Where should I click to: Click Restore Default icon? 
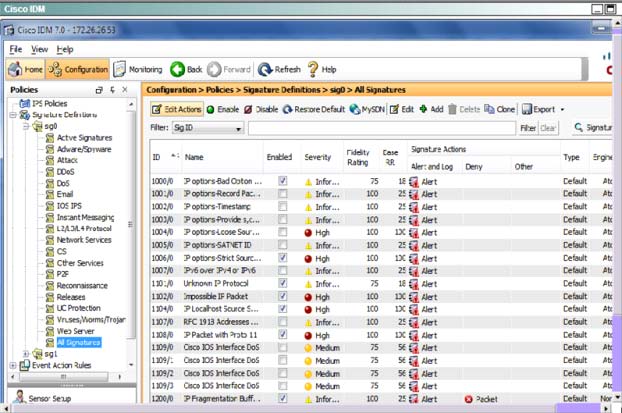[x=287, y=109]
